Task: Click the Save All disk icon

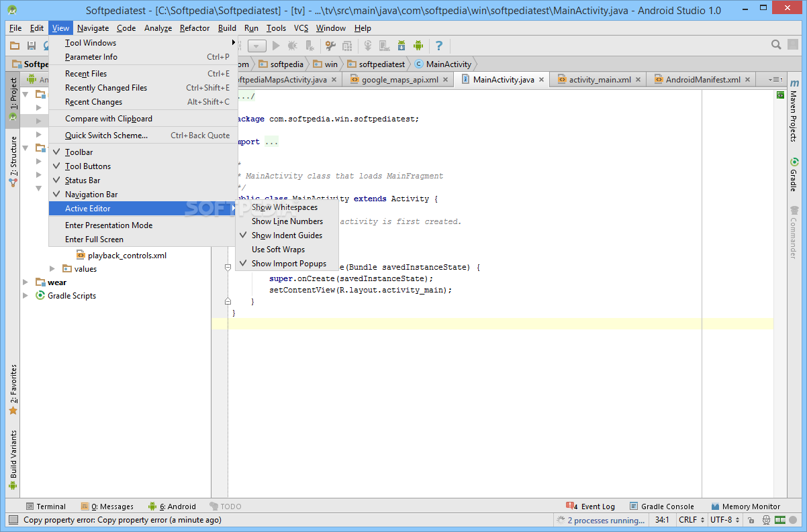Action: coord(31,45)
